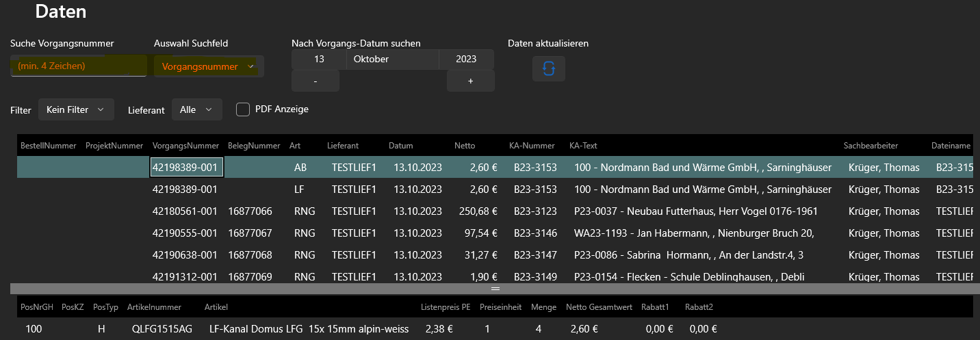Viewport: 980px width, 340px height.
Task: Sort by BestellNummer column header
Action: coord(49,146)
